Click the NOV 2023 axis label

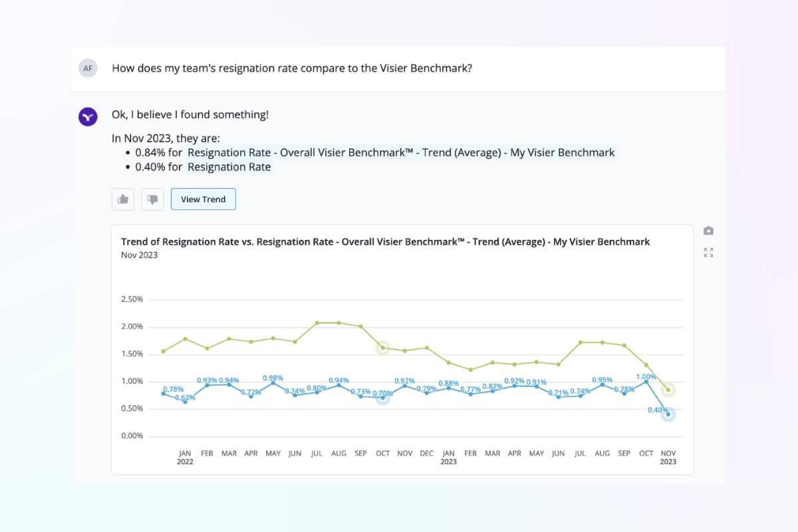[x=668, y=458]
